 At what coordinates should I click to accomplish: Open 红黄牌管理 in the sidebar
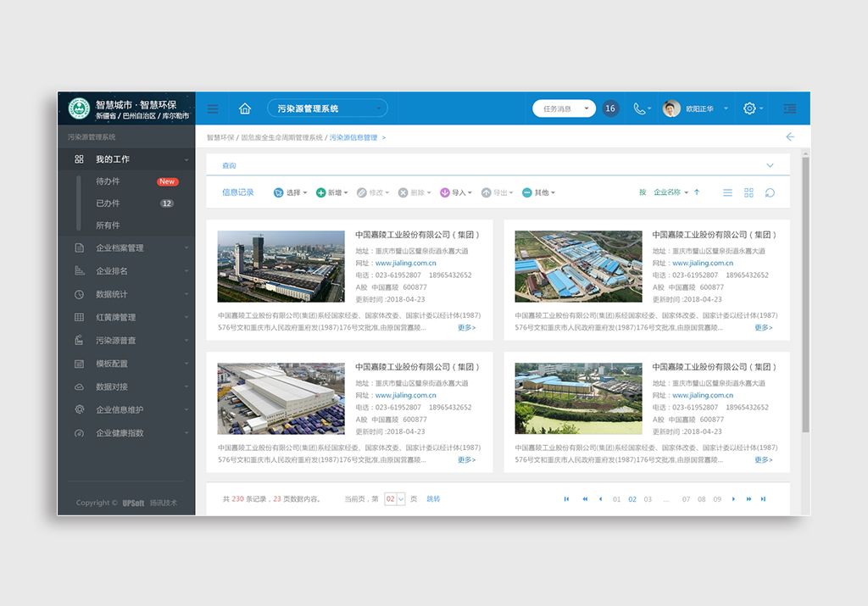click(x=126, y=318)
